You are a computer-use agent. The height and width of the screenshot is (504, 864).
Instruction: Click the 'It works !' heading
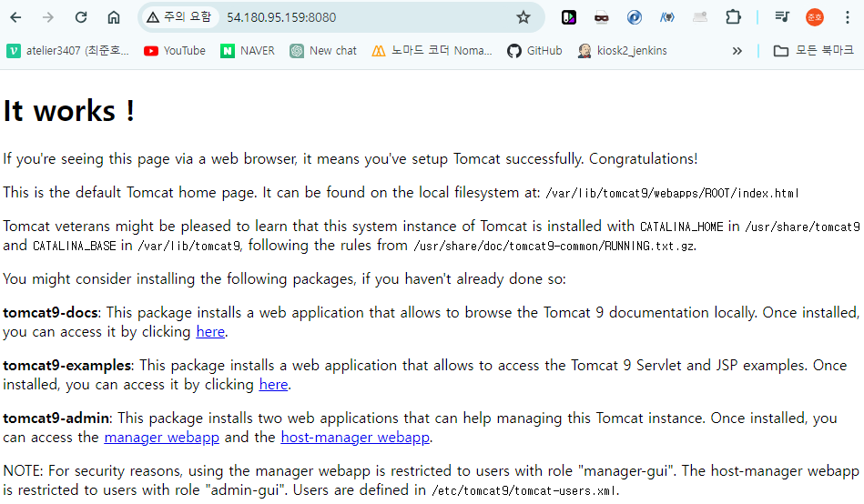pyautogui.click(x=69, y=111)
